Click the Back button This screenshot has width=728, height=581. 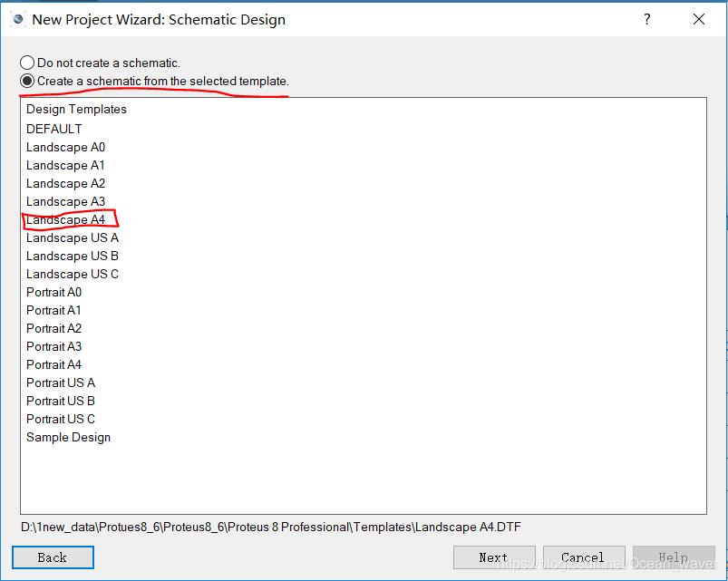coord(53,557)
